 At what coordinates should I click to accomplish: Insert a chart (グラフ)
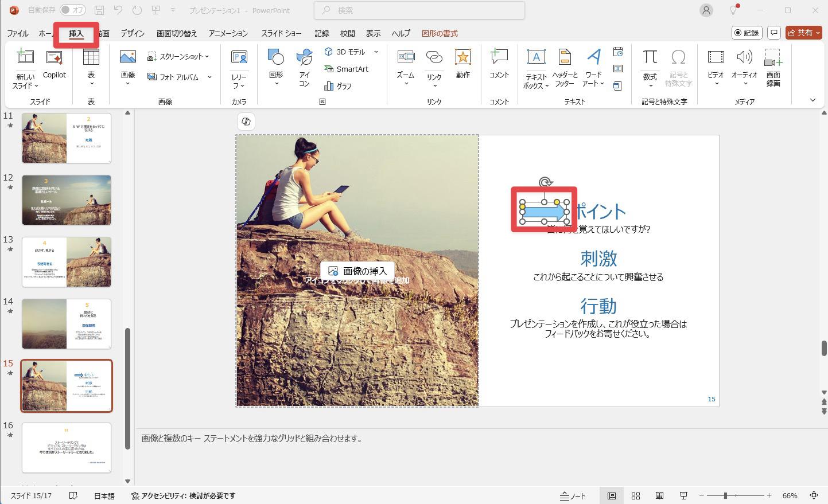(x=338, y=86)
